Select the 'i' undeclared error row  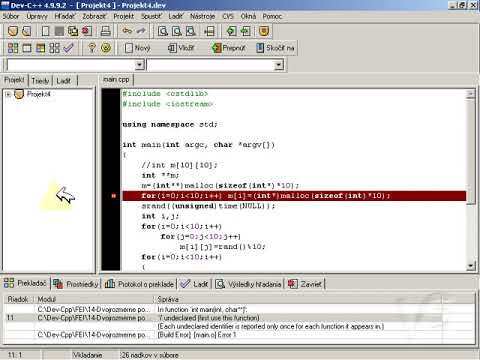click(239, 318)
